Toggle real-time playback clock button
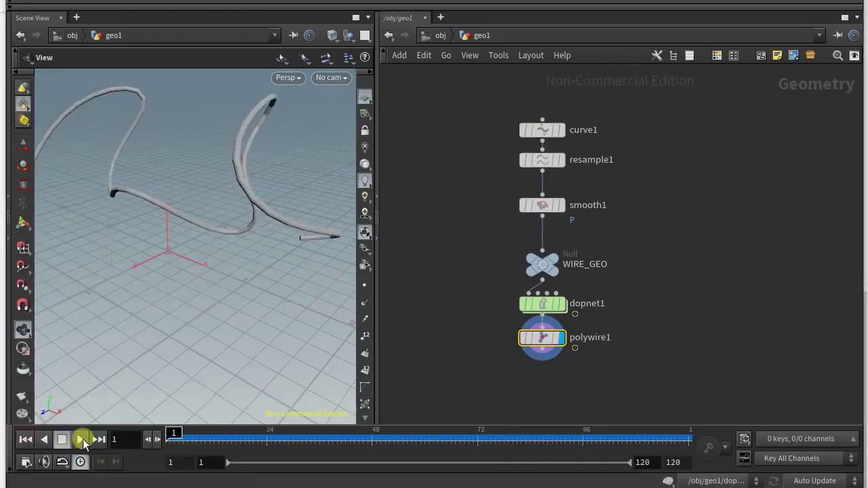The image size is (868, 488). pyautogui.click(x=80, y=462)
